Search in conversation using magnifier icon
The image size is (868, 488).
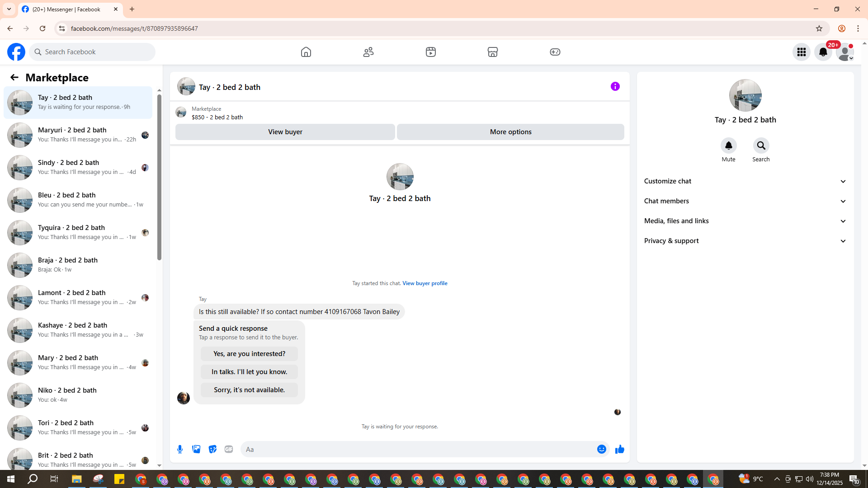tap(761, 145)
